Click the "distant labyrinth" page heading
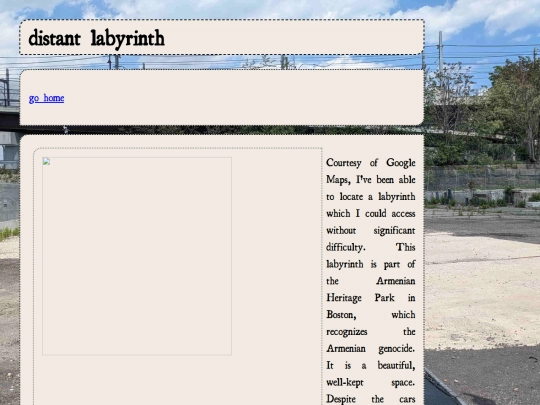The image size is (540, 405). pos(96,38)
